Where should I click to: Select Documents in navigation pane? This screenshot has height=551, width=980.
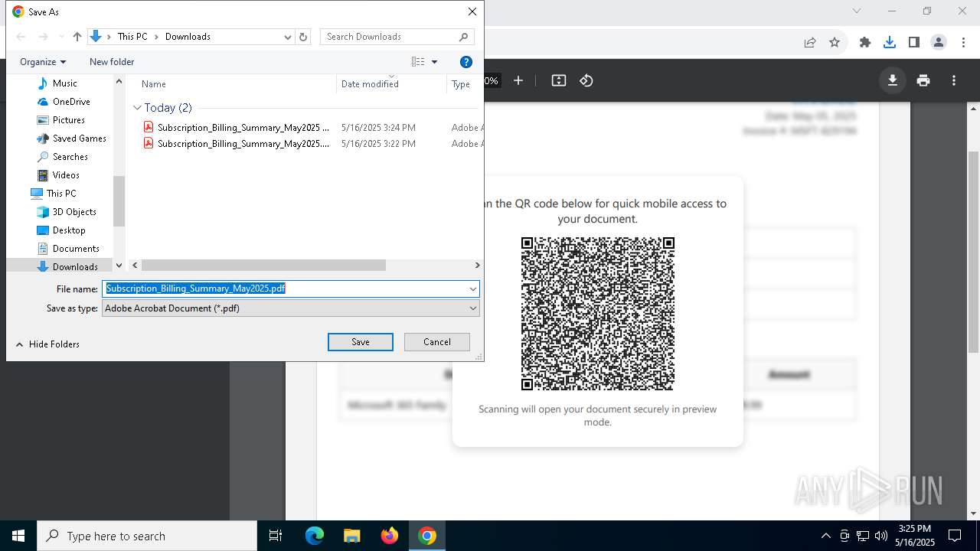click(x=76, y=249)
